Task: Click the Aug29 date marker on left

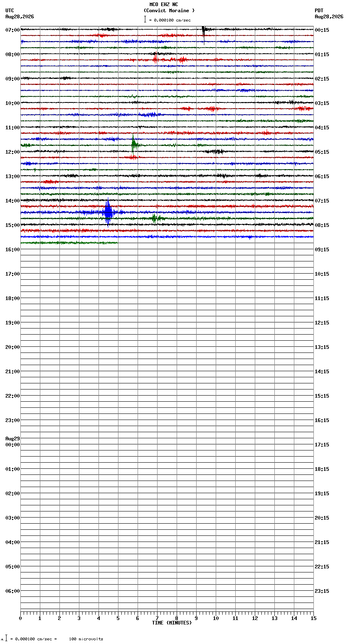Action: (13, 438)
